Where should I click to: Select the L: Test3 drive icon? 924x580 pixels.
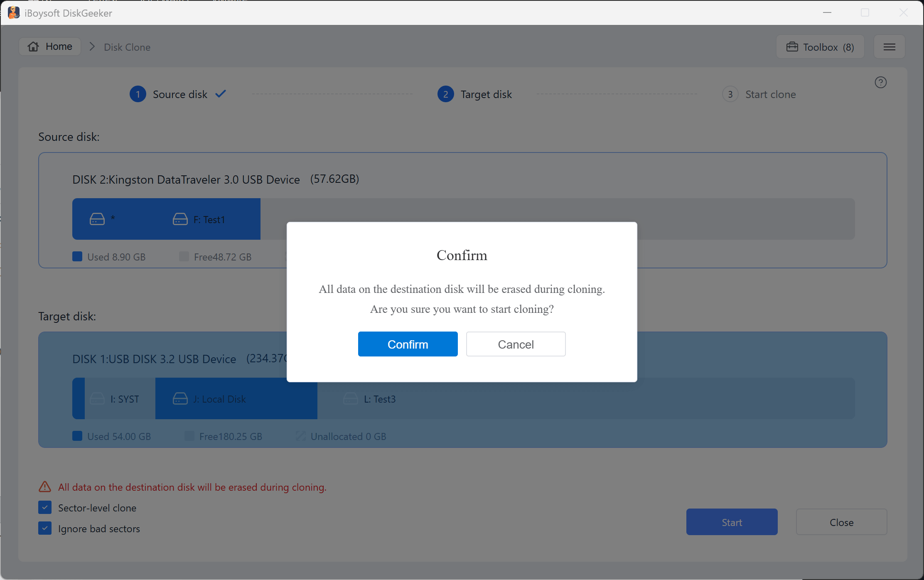tap(351, 398)
